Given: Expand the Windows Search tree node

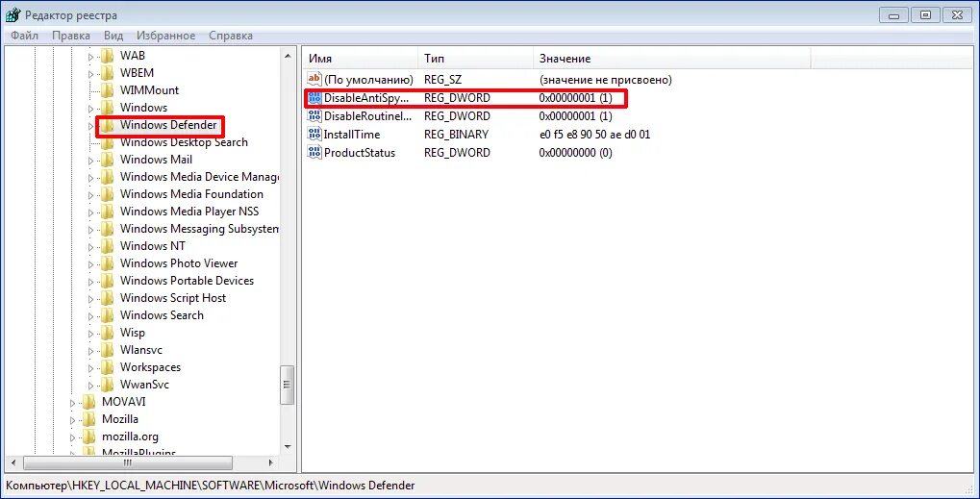Looking at the screenshot, I should click(90, 316).
